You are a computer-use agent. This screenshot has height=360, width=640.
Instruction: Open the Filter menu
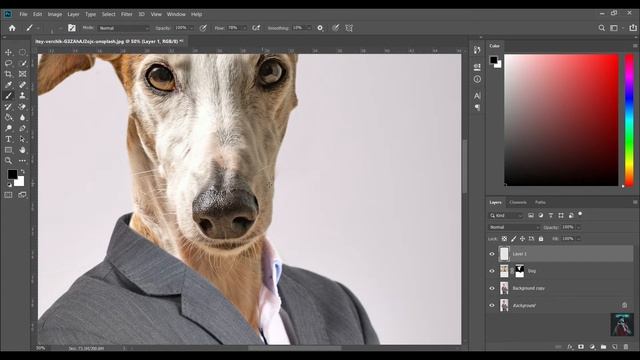pyautogui.click(x=127, y=14)
